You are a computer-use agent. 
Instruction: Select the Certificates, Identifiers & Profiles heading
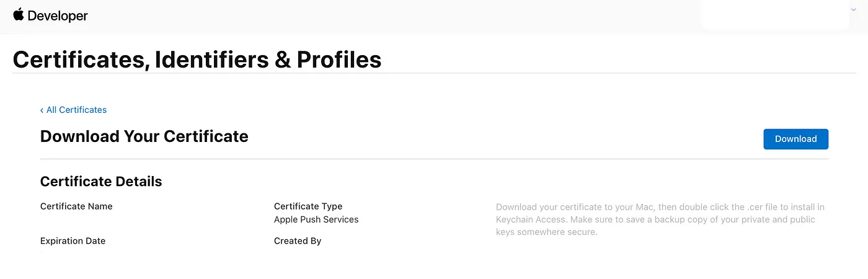pos(197,60)
